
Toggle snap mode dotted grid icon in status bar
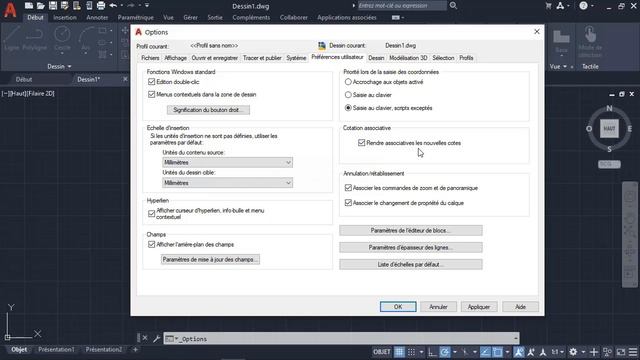pyautogui.click(x=411, y=352)
